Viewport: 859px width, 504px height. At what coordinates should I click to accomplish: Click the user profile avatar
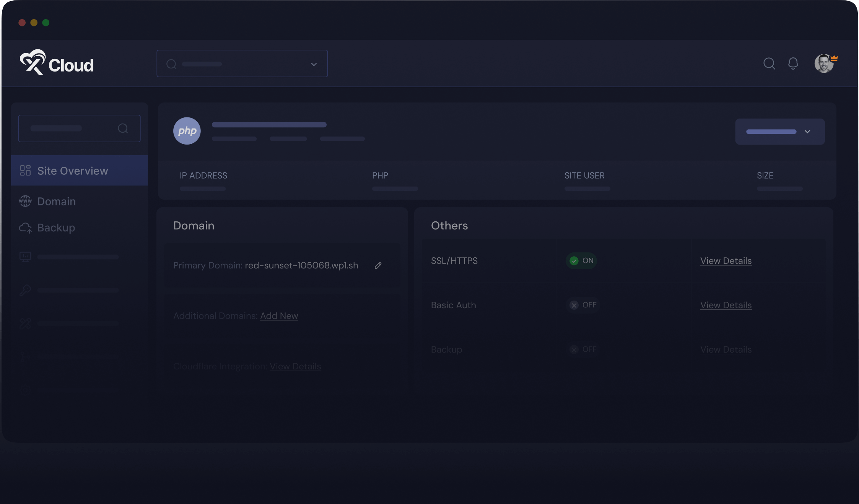(x=824, y=63)
